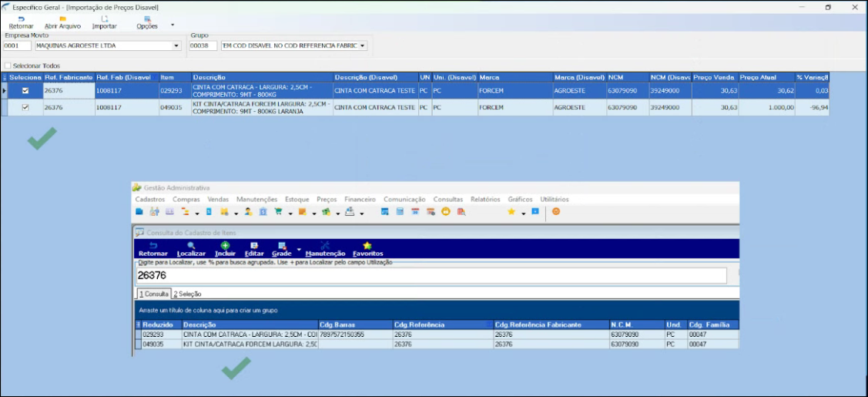Click the -96,94 variation cell
Image resolution: width=868 pixels, height=397 pixels.
[x=812, y=107]
